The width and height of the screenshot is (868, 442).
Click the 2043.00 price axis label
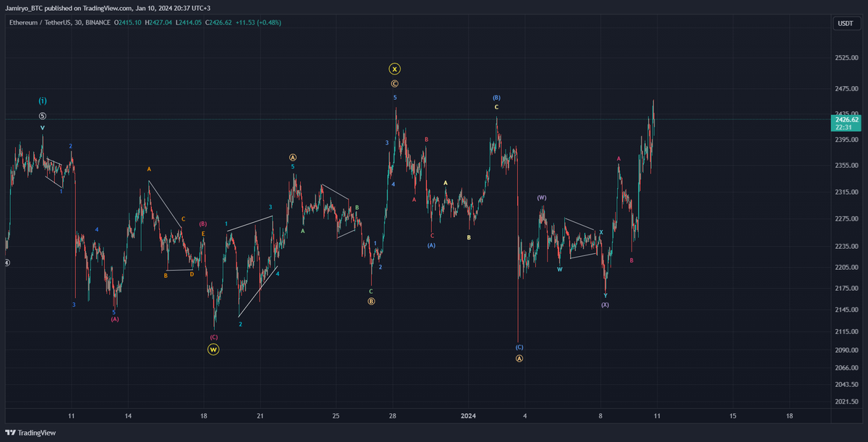pyautogui.click(x=846, y=385)
